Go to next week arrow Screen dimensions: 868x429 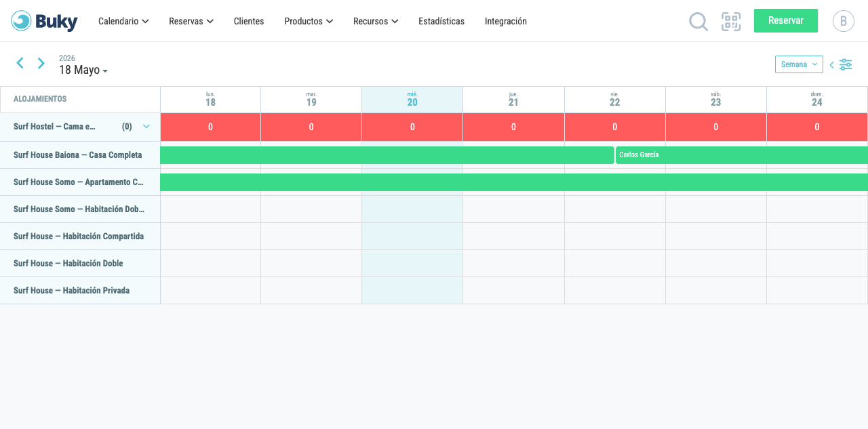[x=41, y=63]
